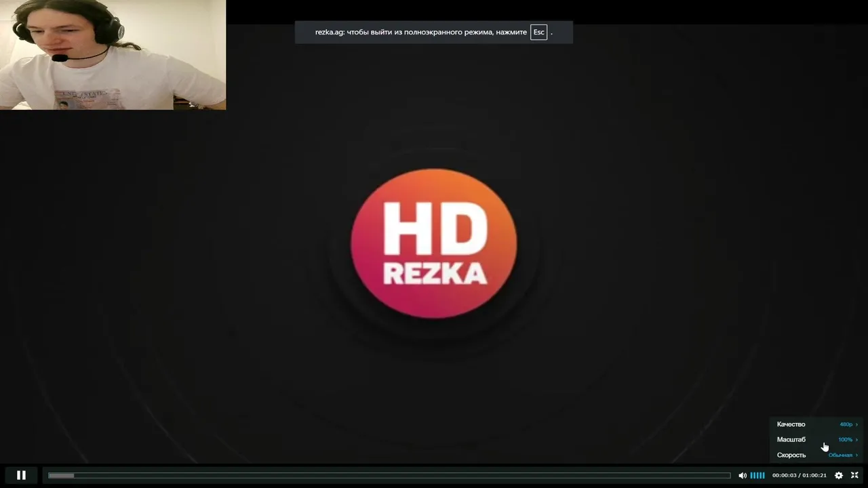Click the 480p quality value
This screenshot has width=868, height=488.
click(x=846, y=424)
